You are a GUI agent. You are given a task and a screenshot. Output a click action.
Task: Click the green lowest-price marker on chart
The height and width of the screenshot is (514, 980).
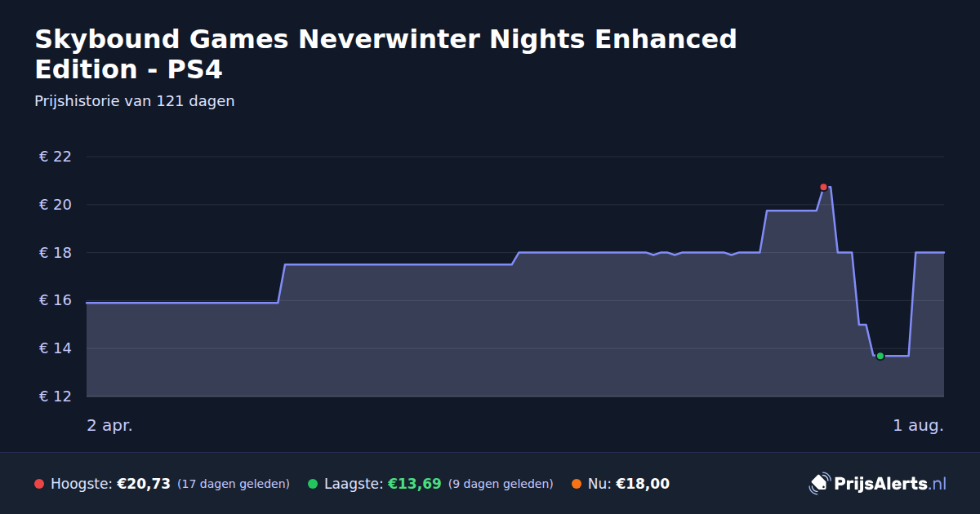click(x=880, y=356)
